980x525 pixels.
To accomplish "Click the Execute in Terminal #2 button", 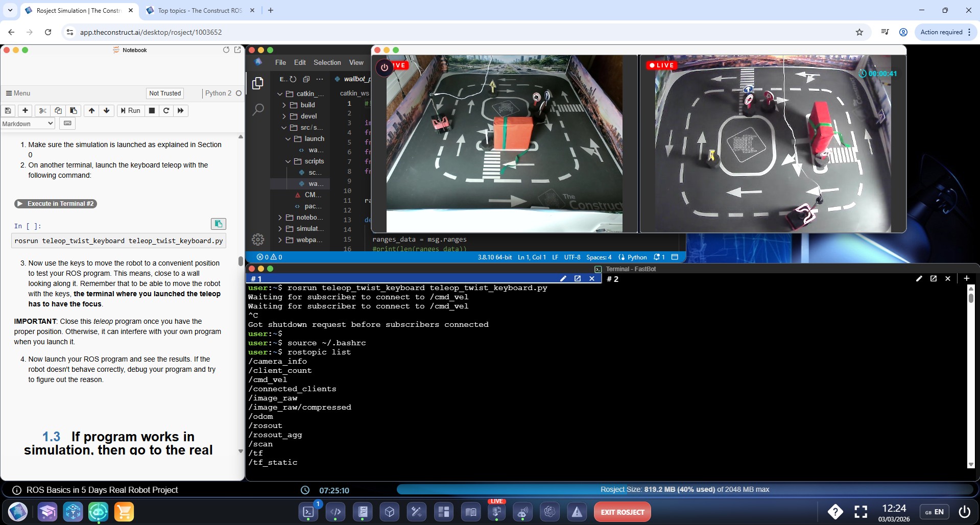I will pyautogui.click(x=56, y=204).
